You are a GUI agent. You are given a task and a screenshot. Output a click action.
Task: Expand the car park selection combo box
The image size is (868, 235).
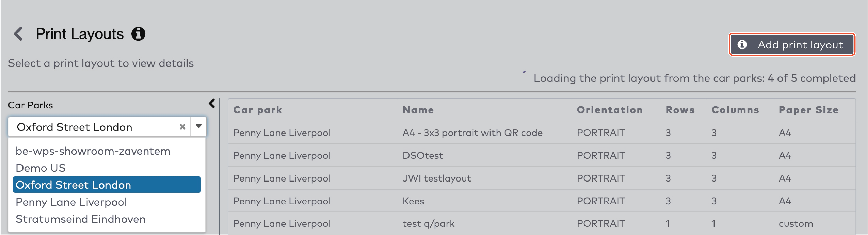pyautogui.click(x=199, y=127)
